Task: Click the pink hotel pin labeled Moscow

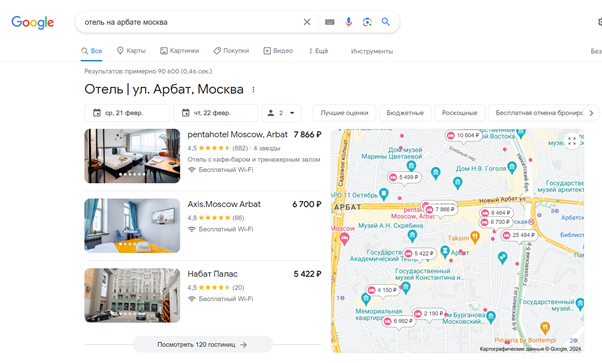Action: (344, 239)
